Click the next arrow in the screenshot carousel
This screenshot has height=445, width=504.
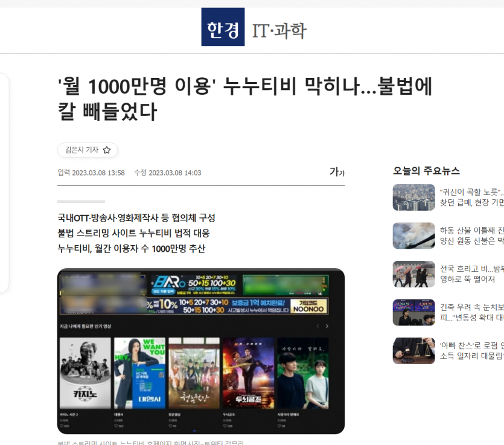click(x=327, y=326)
